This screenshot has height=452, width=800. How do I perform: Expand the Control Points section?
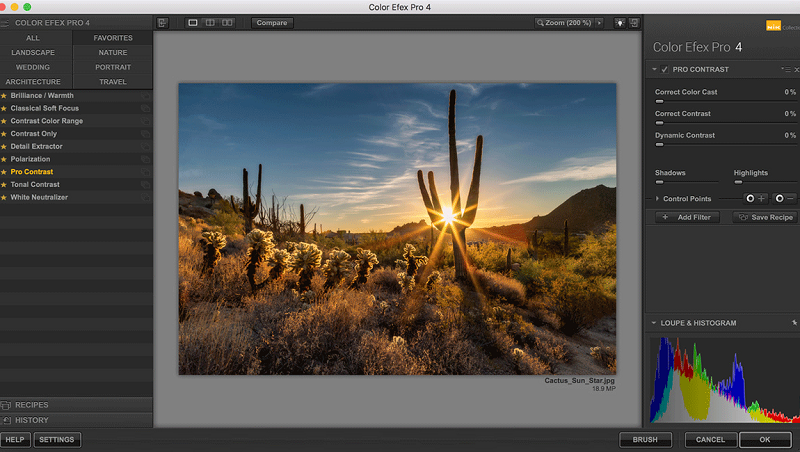657,199
